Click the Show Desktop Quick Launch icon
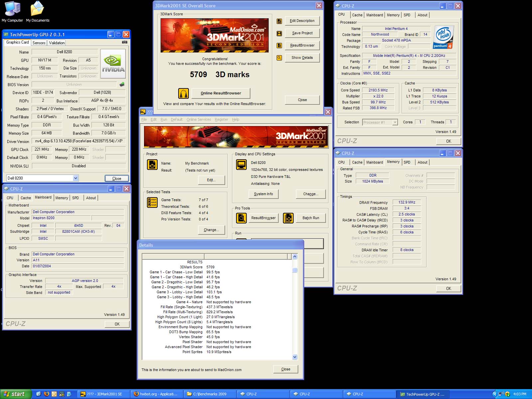 (39, 394)
